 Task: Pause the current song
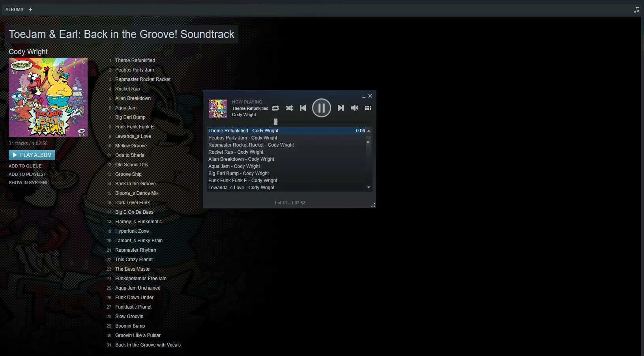tap(322, 108)
